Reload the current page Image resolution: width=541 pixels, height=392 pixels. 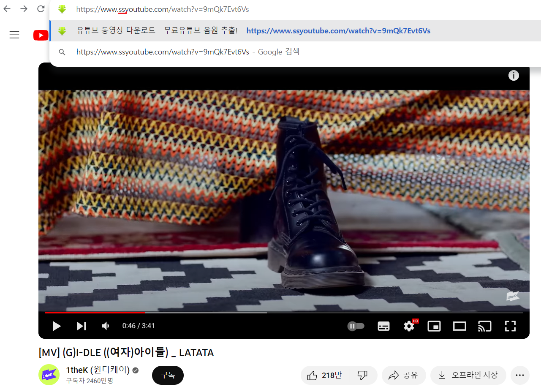click(x=41, y=9)
